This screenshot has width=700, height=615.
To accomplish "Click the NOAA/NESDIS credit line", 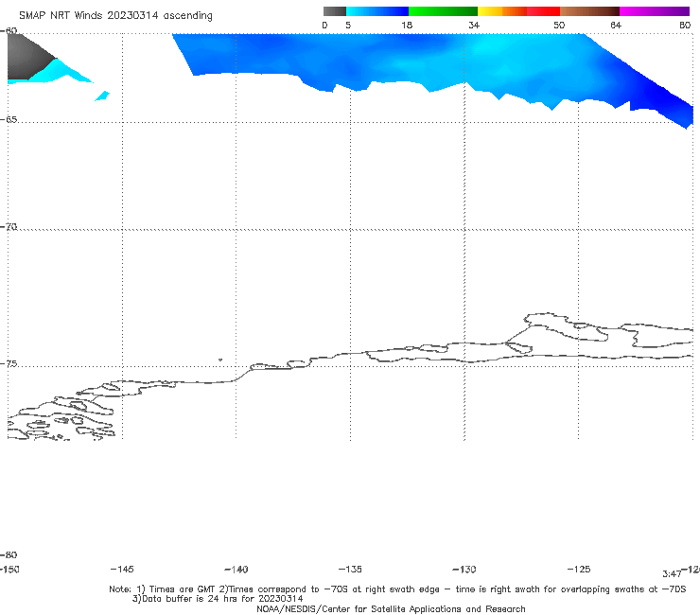I will coord(391,608).
